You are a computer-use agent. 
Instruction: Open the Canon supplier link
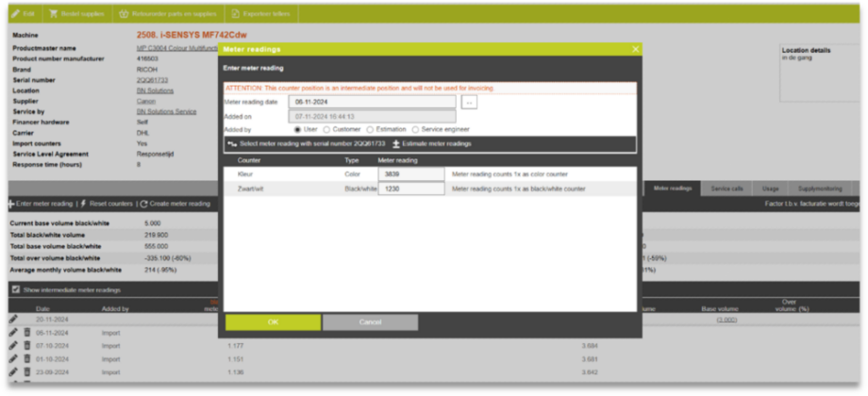click(x=146, y=101)
